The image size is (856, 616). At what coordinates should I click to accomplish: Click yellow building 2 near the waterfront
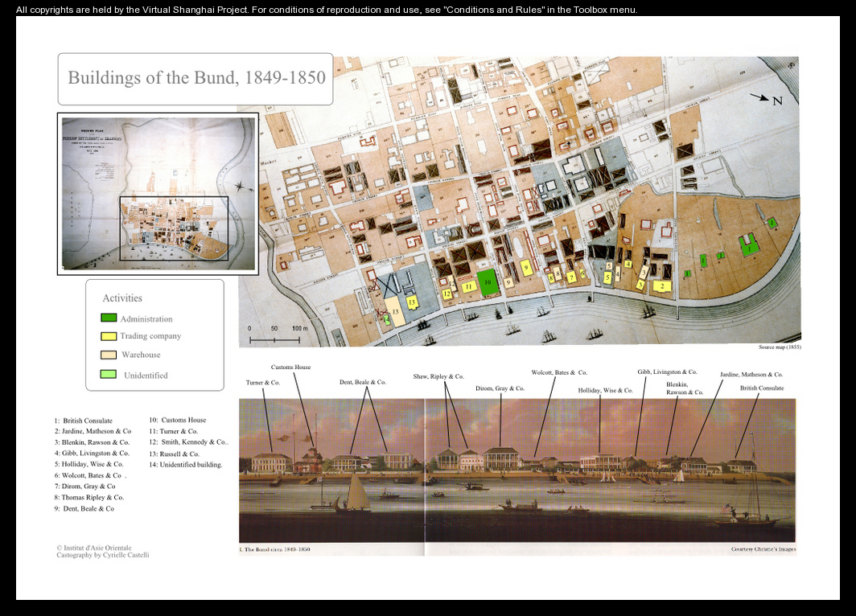(661, 285)
